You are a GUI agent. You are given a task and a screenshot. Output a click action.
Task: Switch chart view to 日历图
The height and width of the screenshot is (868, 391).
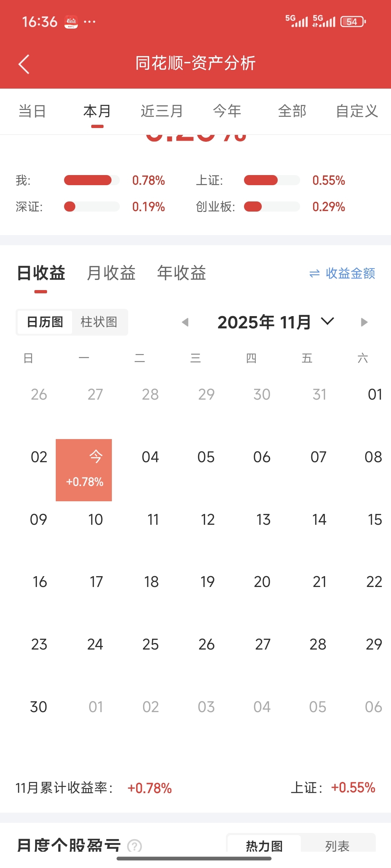click(x=45, y=322)
